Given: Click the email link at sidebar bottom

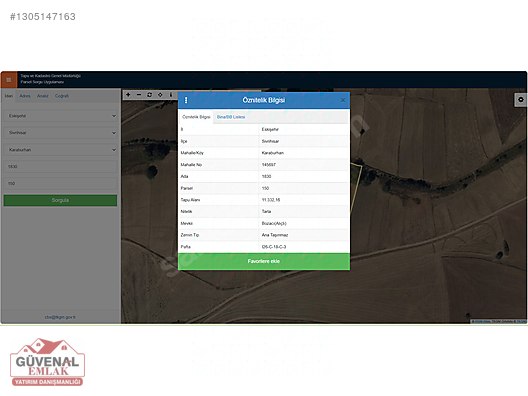Looking at the screenshot, I should (x=60, y=317).
